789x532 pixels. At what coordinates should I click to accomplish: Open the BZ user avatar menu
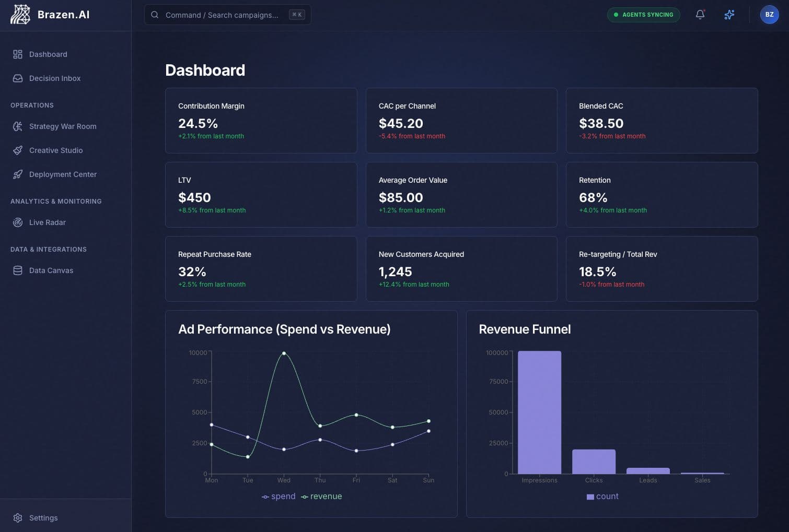[x=769, y=15]
